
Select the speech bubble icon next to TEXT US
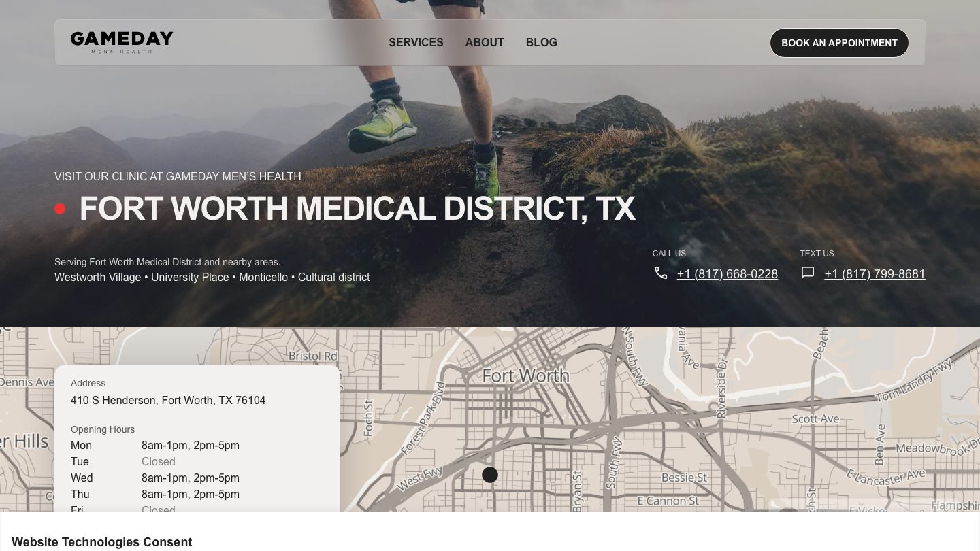[x=807, y=272]
